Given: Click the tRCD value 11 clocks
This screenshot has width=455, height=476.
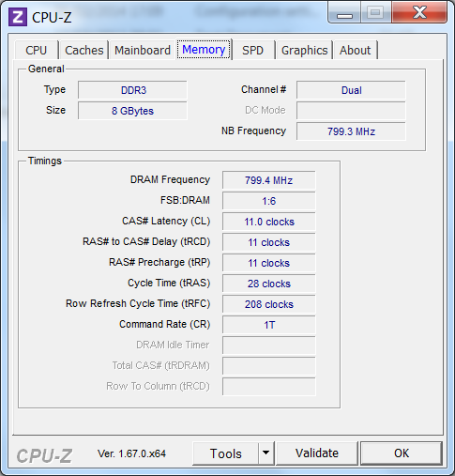Looking at the screenshot, I should [x=269, y=242].
